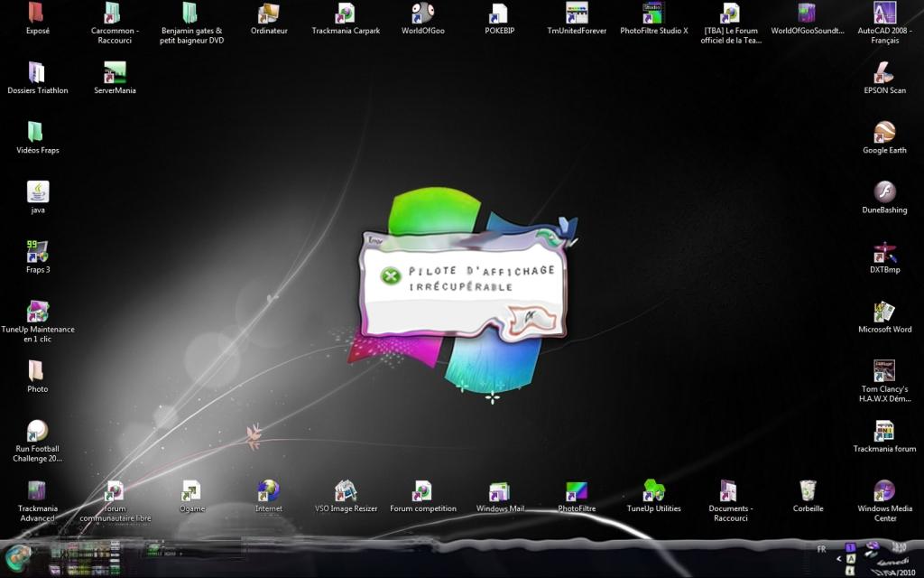The height and width of the screenshot is (578, 924).
Task: Open the POKEBIP file icon
Action: [x=500, y=14]
